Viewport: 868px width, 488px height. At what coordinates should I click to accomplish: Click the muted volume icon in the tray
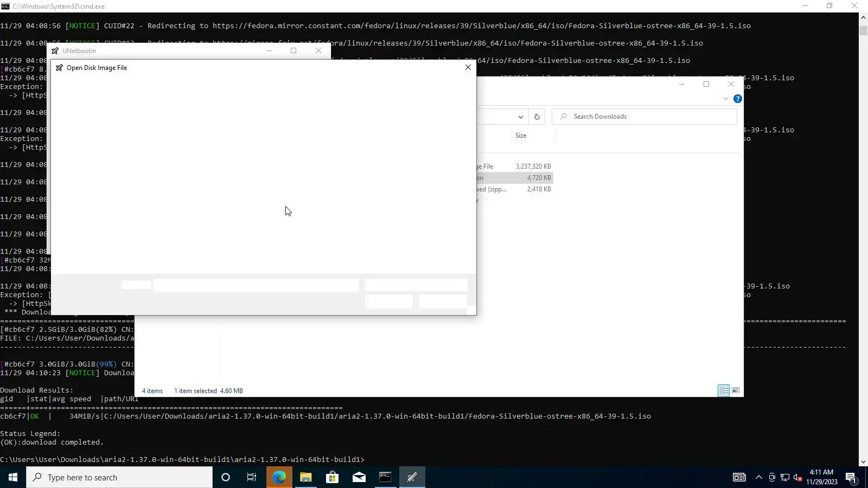798,477
